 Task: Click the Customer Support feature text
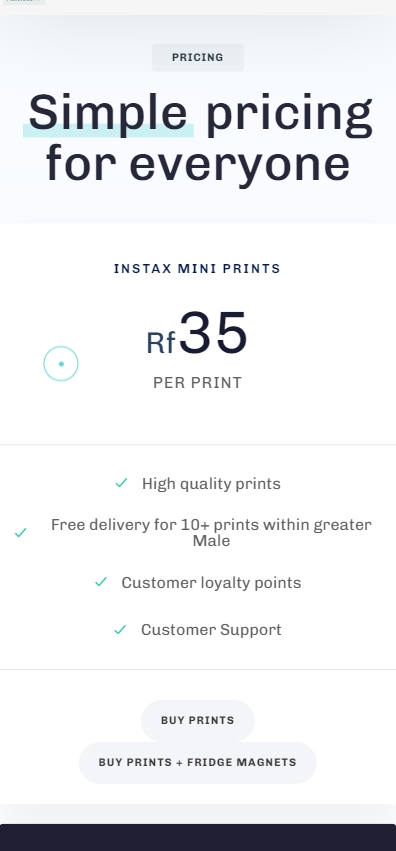click(212, 630)
